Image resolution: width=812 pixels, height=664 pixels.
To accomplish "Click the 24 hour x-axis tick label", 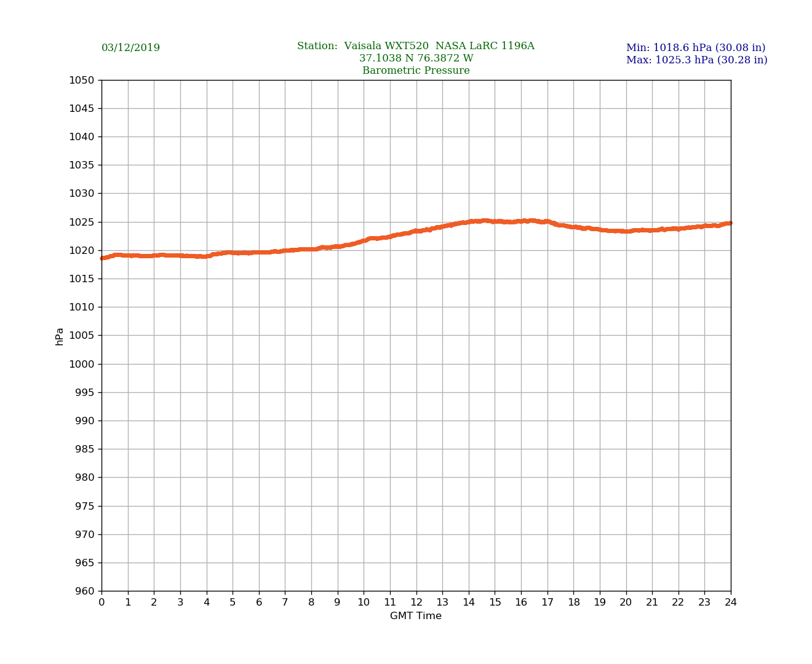I will point(731,603).
